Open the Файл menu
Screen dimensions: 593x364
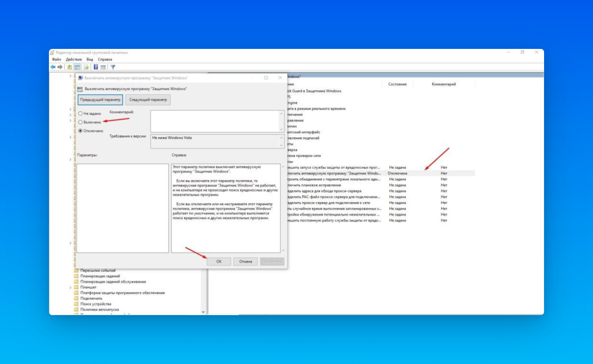56,59
